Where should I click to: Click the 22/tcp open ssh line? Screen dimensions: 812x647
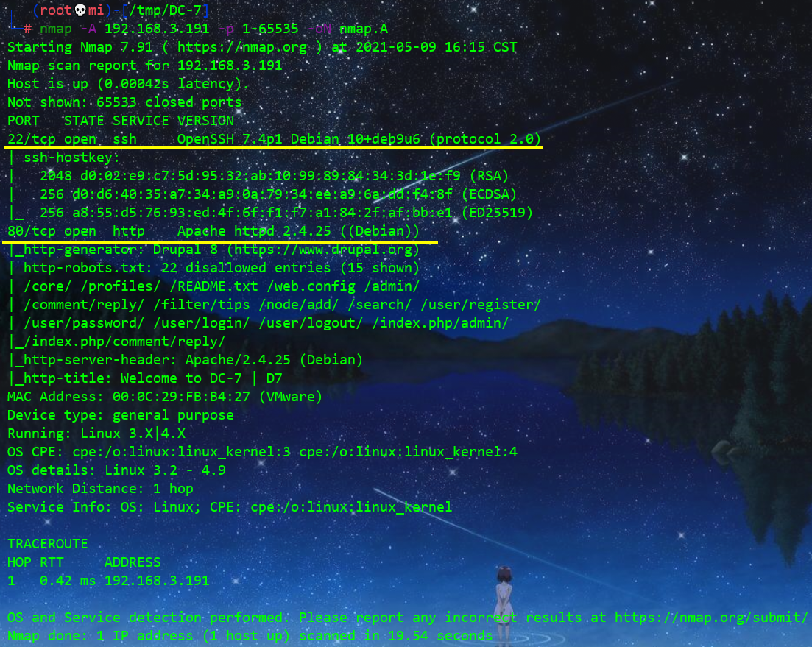click(274, 139)
